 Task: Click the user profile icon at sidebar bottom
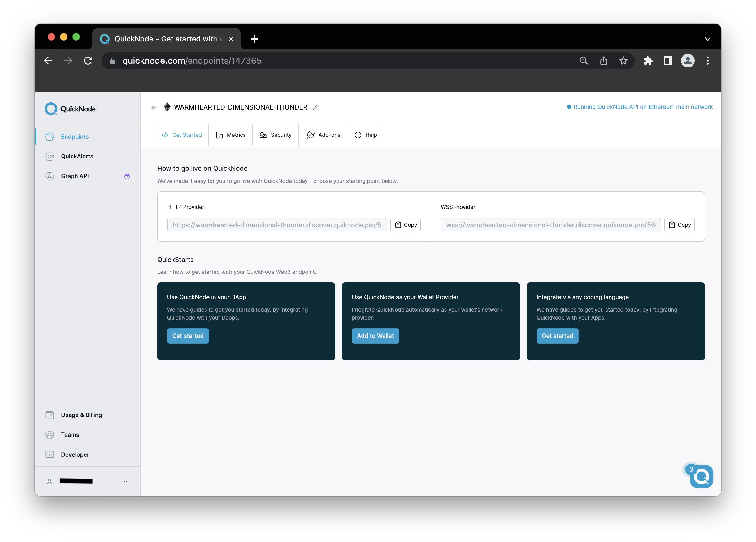tap(50, 481)
